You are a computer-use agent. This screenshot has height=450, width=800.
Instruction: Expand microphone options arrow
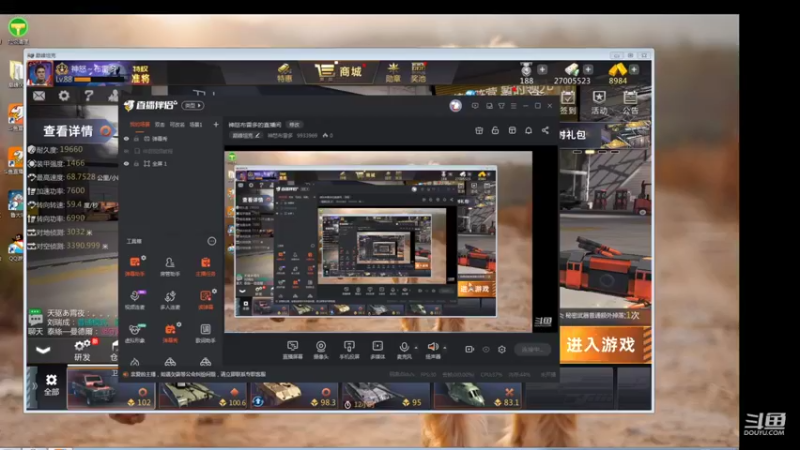tap(416, 348)
